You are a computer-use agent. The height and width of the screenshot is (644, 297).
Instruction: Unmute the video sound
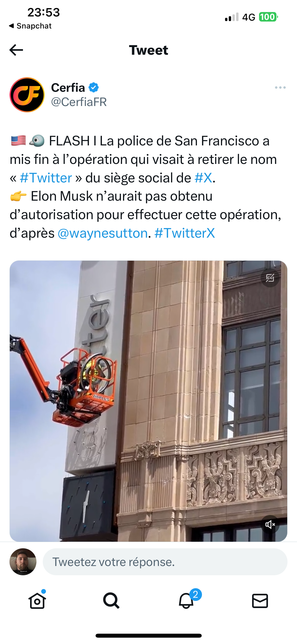tap(270, 524)
